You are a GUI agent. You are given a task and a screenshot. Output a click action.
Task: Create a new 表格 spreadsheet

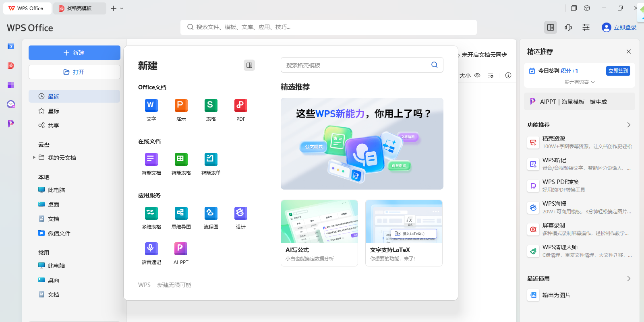tap(211, 110)
